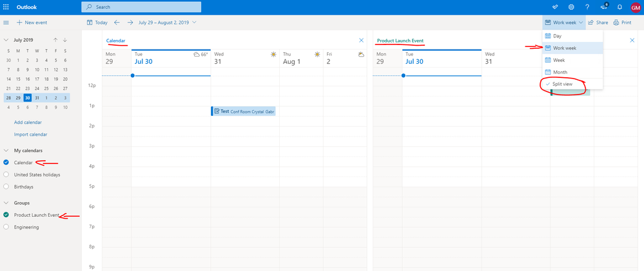This screenshot has width=644, height=271.
Task: Click the Import calendar link
Action: (30, 135)
